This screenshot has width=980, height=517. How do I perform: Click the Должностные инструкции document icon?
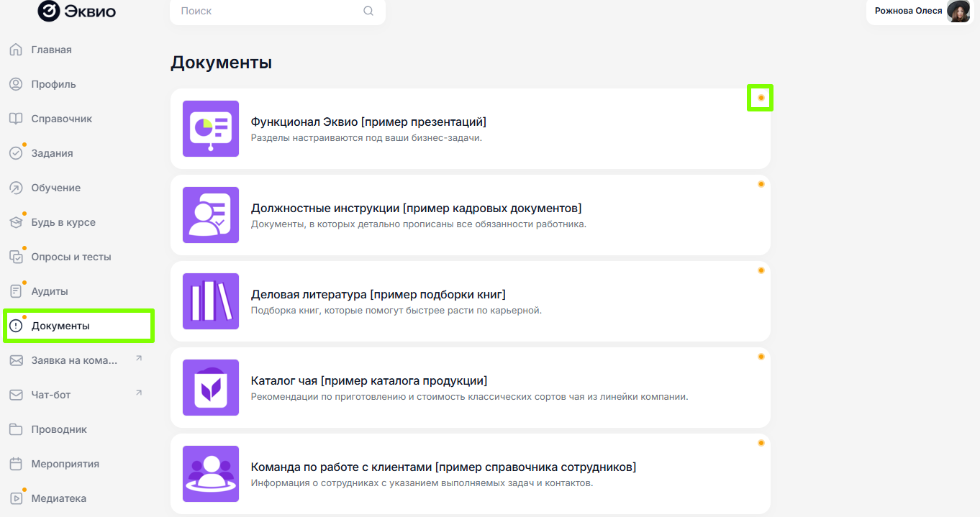(211, 215)
